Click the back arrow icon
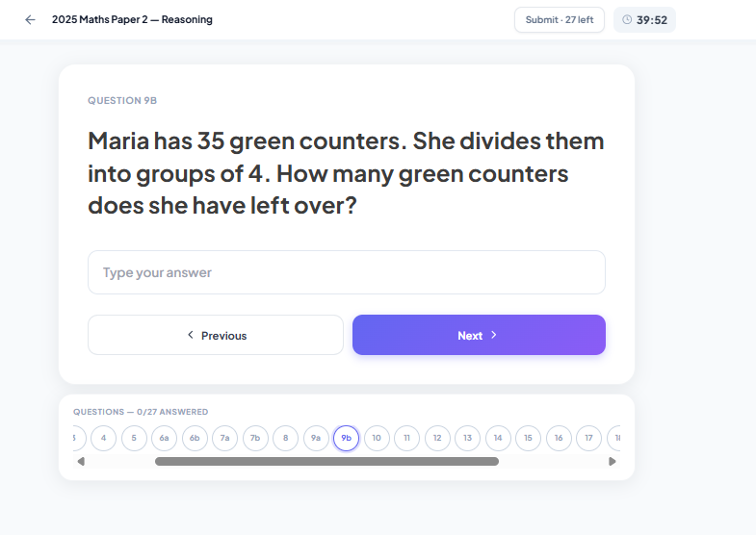 tap(30, 19)
